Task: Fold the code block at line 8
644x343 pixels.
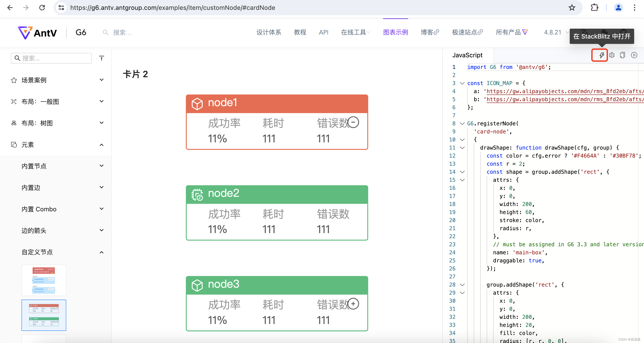Action: coord(462,124)
